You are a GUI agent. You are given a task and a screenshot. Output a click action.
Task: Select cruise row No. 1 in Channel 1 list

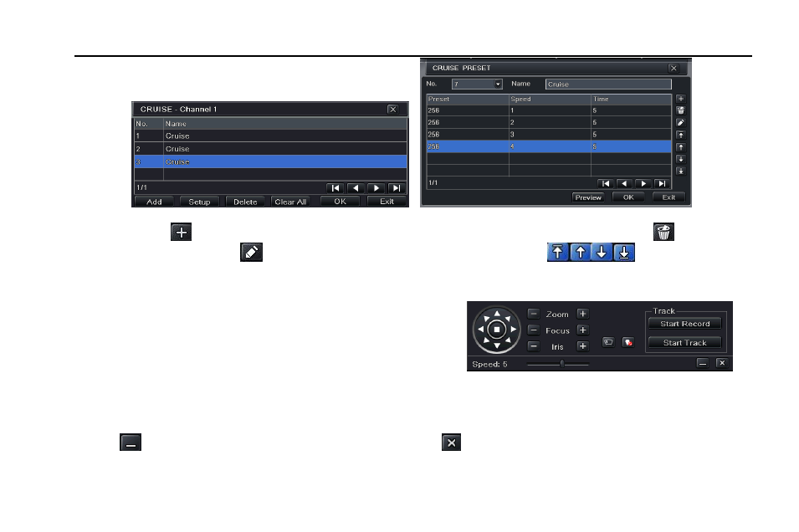[x=270, y=136]
